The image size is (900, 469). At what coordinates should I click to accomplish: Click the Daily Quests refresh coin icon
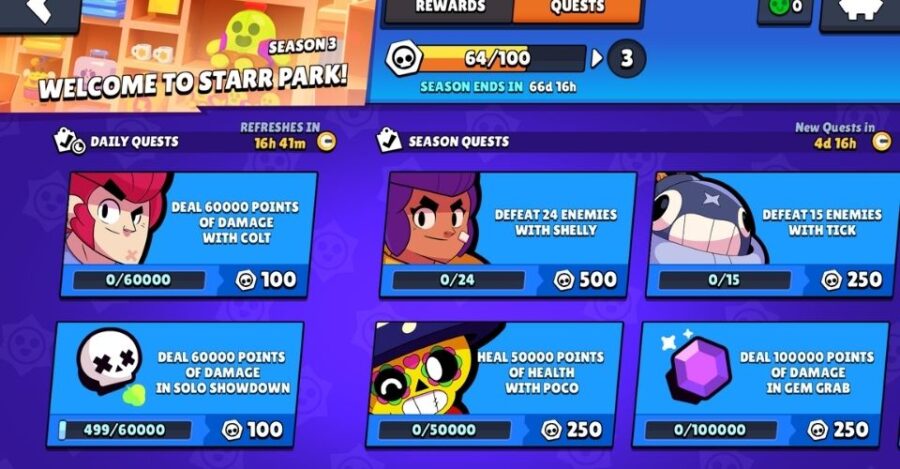[x=327, y=142]
